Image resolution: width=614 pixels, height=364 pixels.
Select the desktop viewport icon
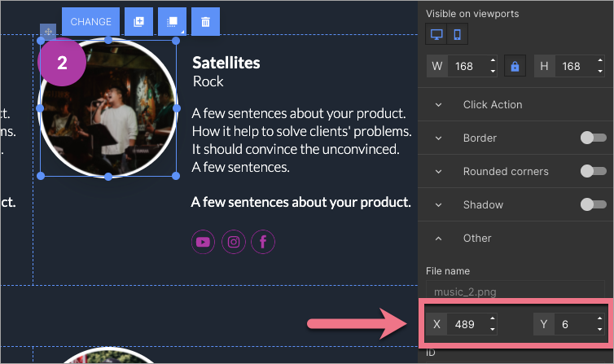436,34
